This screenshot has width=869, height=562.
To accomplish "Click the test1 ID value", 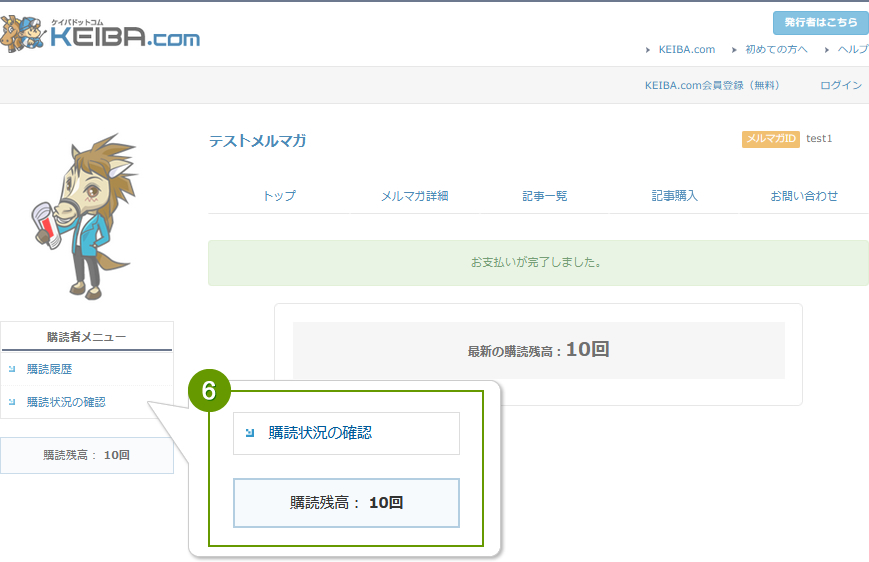I will click(x=819, y=139).
